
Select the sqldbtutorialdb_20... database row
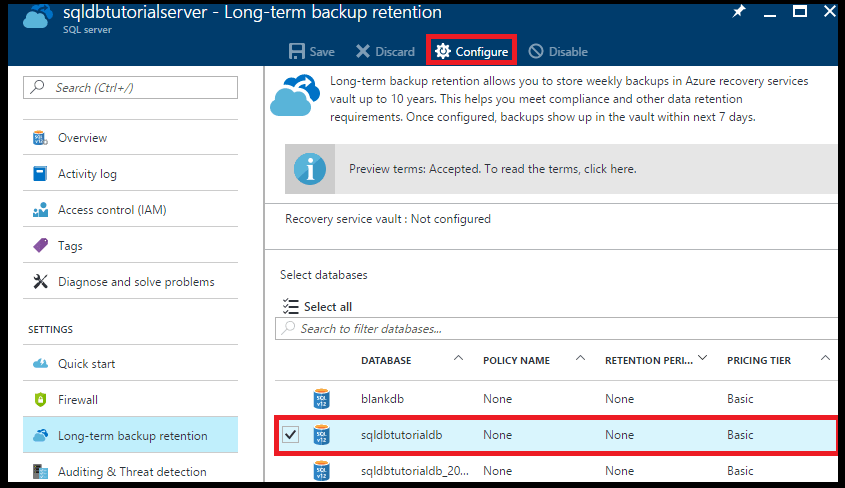[556, 470]
